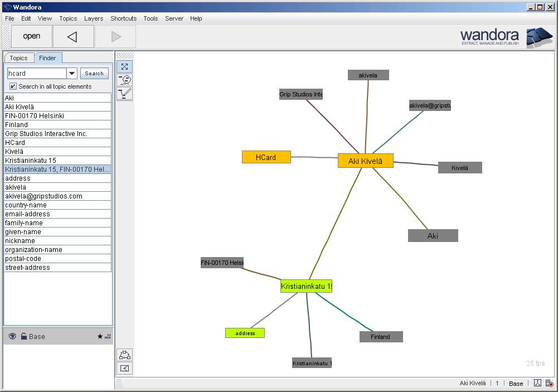The width and height of the screenshot is (558, 392).
Task: Apply the hierarchical layout icon
Action: pos(124,355)
